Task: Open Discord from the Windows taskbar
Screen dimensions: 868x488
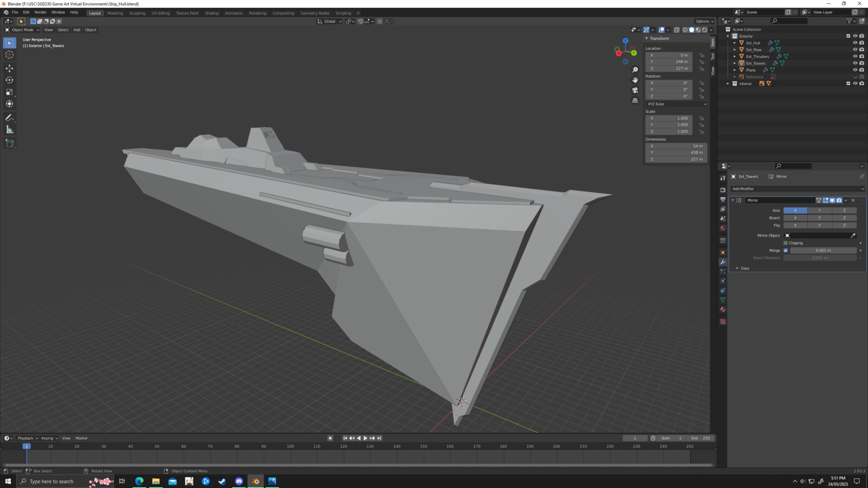Action: [x=239, y=481]
